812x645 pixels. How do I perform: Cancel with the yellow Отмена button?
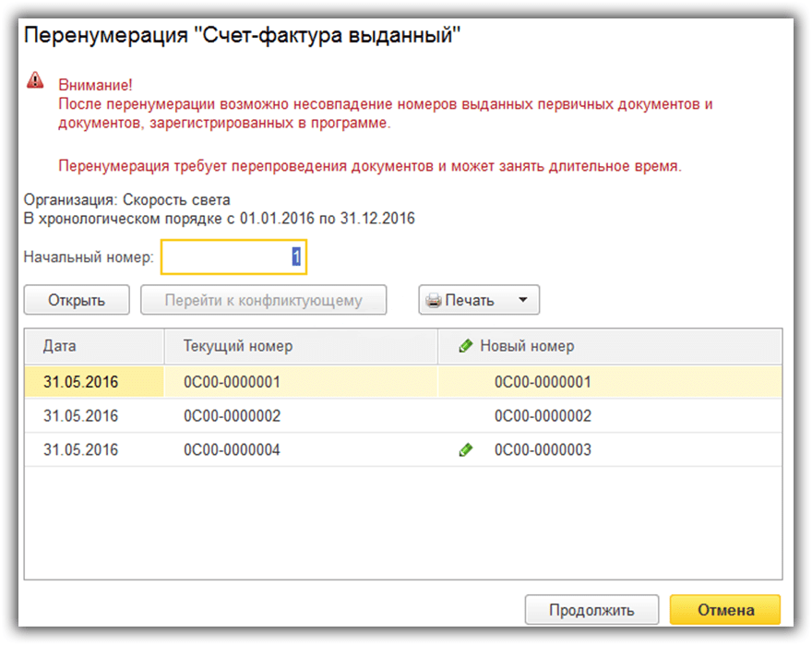[725, 610]
